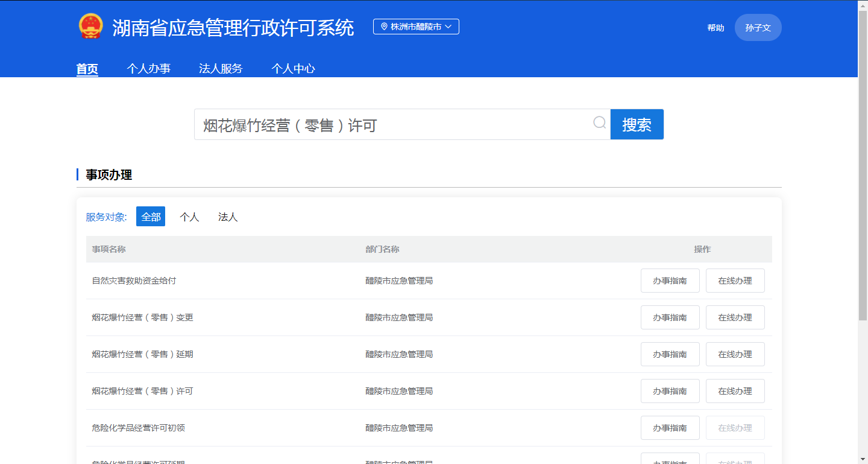The height and width of the screenshot is (464, 868).
Task: Open 帮助 link in header
Action: [715, 28]
